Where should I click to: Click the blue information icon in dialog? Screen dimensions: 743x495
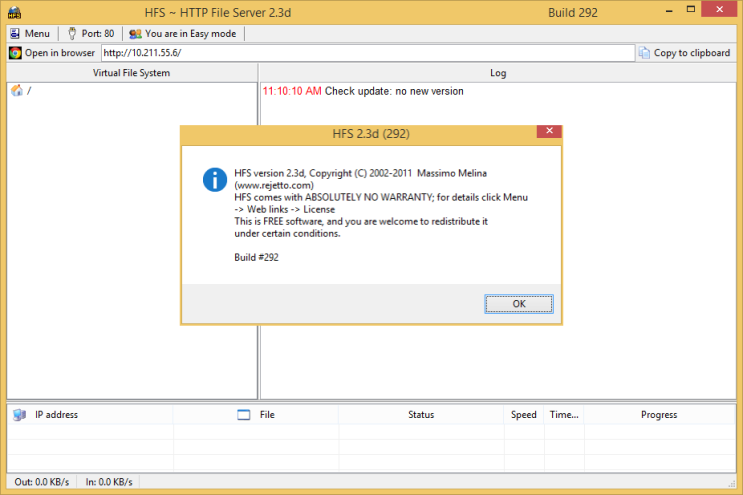click(x=215, y=180)
